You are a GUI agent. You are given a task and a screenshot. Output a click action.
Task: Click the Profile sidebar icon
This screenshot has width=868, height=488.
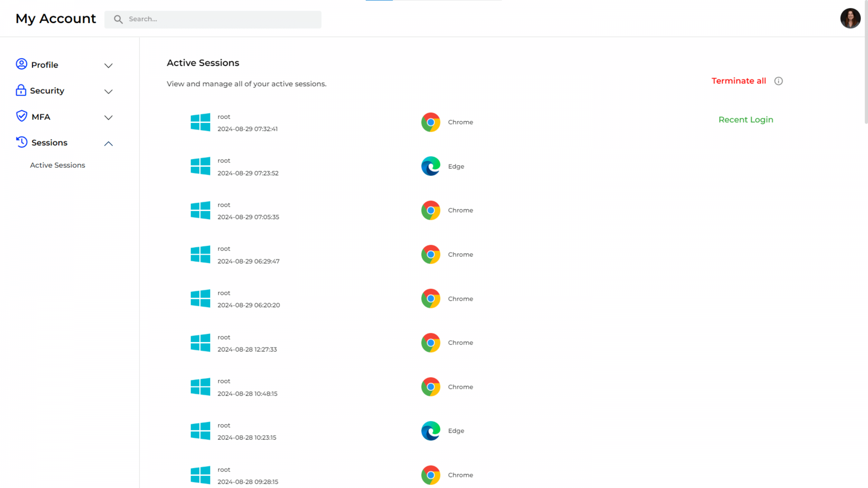(21, 64)
